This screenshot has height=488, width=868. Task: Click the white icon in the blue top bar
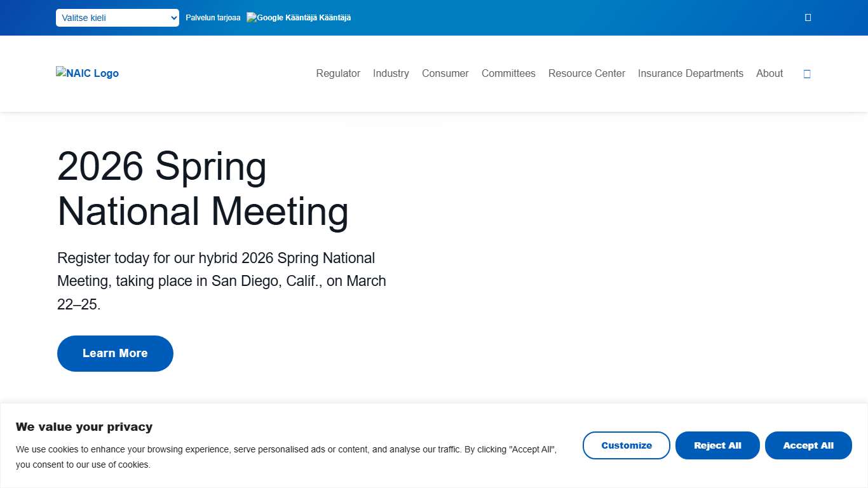point(808,18)
